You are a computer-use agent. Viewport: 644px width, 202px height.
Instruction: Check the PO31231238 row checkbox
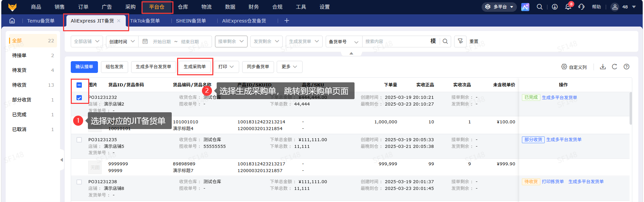pyautogui.click(x=79, y=182)
